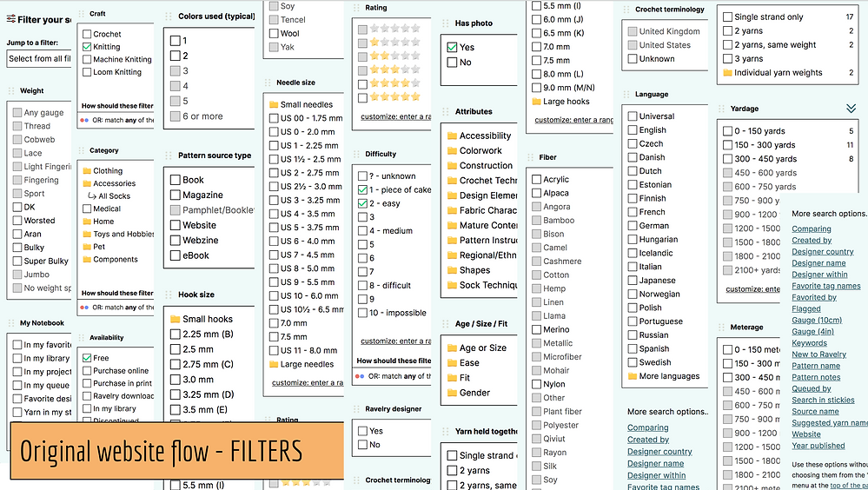
Task: Check the English language checkbox
Action: point(633,130)
